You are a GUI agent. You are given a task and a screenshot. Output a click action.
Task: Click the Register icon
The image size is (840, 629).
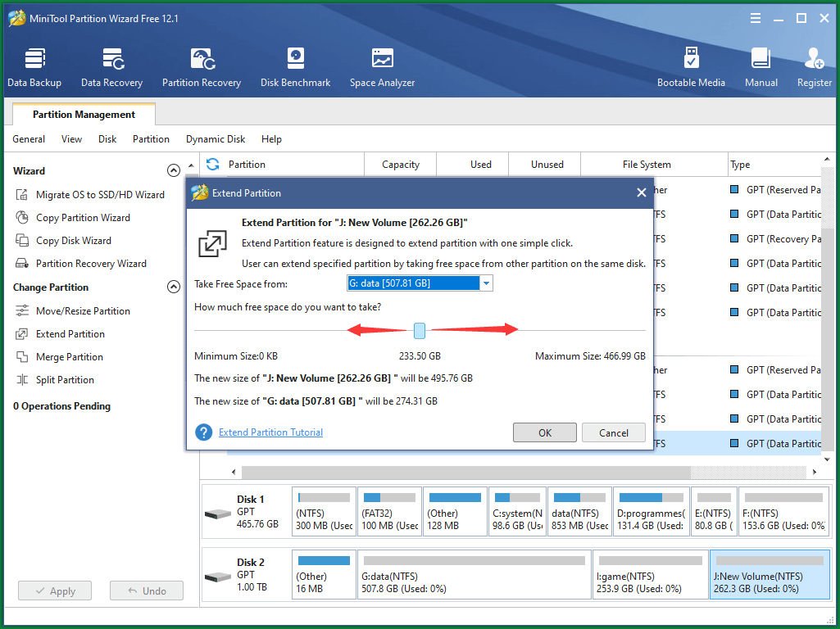click(815, 67)
